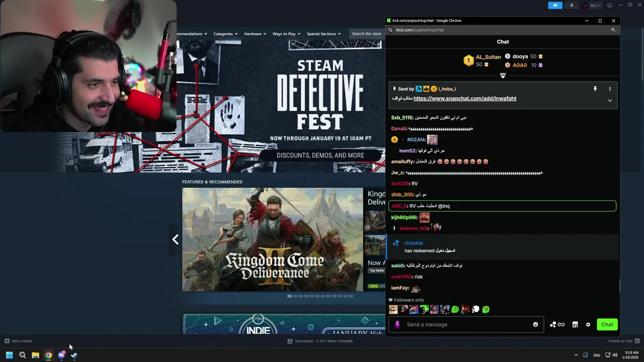Open the Categories menu in Steam store
This screenshot has height=362, width=644.
coord(225,34)
